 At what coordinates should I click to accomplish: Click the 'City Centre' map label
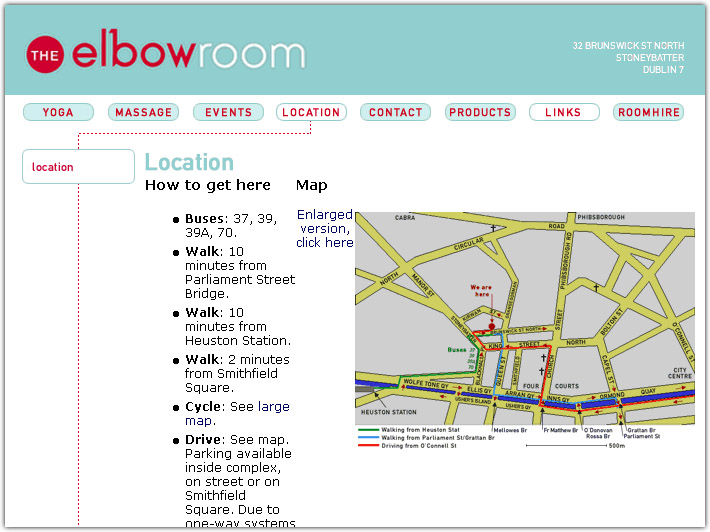(680, 373)
